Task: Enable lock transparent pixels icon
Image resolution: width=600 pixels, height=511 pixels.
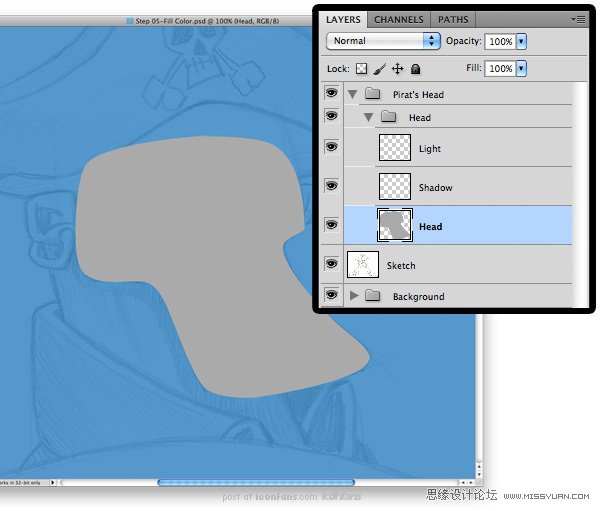Action: pos(362,69)
